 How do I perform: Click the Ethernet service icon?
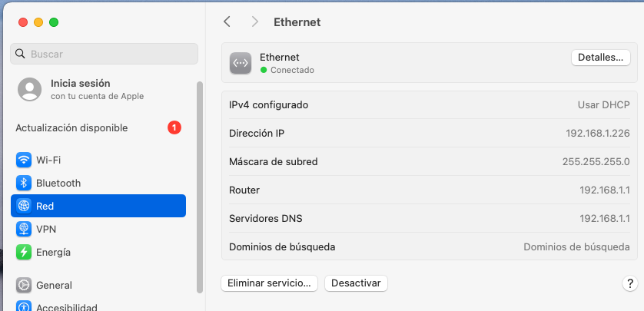[x=241, y=63]
